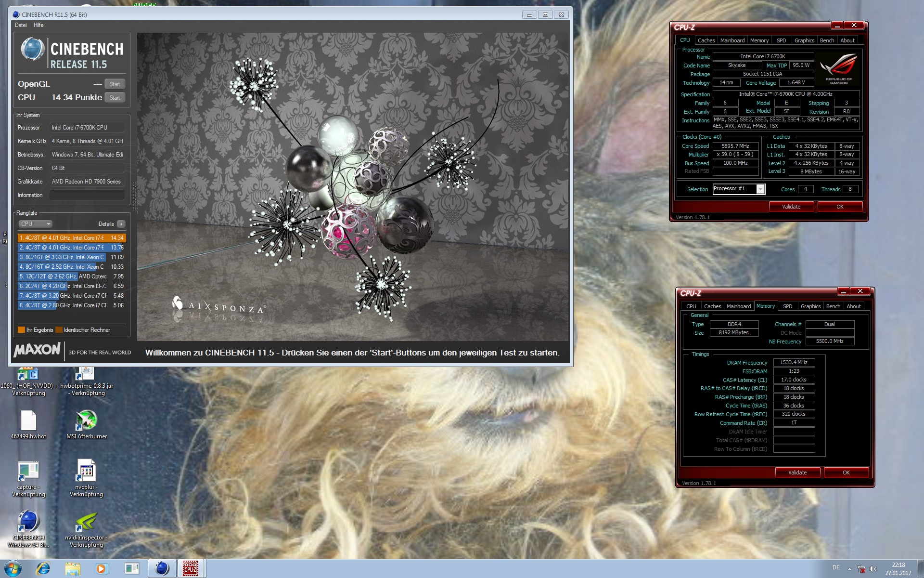
Task: Click the ROG CPU-Z taskbar button
Action: (x=191, y=569)
